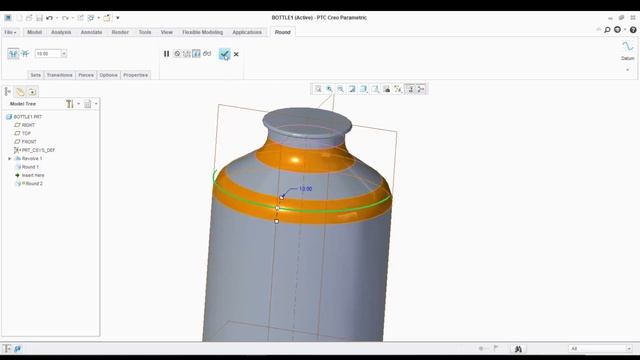The height and width of the screenshot is (360, 640).
Task: Click the New file icon in quick access
Action: coord(19,18)
